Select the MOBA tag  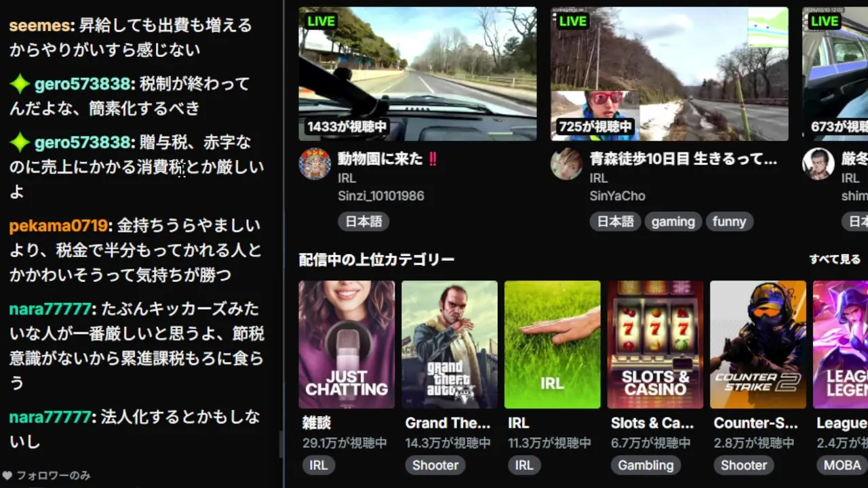point(842,465)
